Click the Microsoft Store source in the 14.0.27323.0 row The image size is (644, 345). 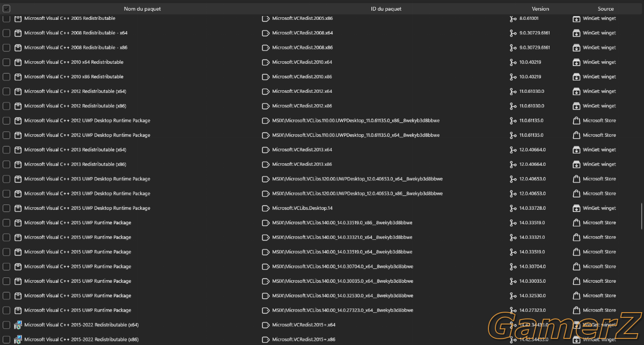coord(599,310)
